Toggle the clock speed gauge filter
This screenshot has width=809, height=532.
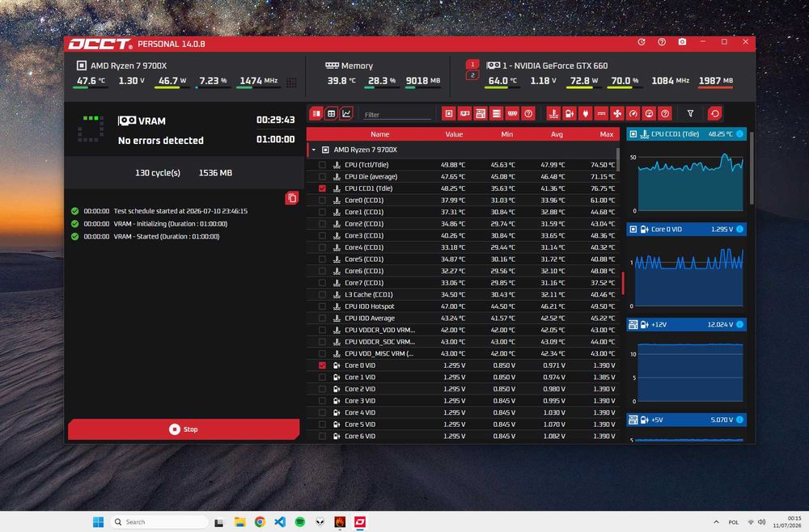click(x=633, y=113)
